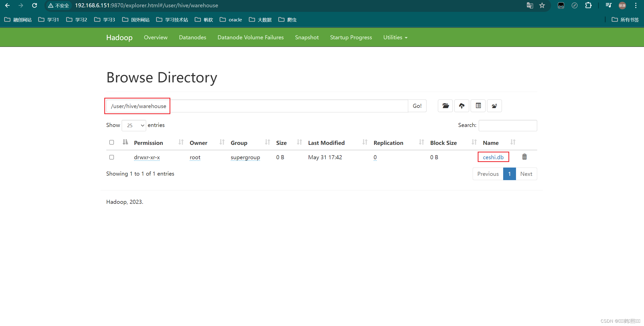This screenshot has height=326, width=644.
Task: Delete ceshi.db using the trash icon
Action: [x=524, y=157]
